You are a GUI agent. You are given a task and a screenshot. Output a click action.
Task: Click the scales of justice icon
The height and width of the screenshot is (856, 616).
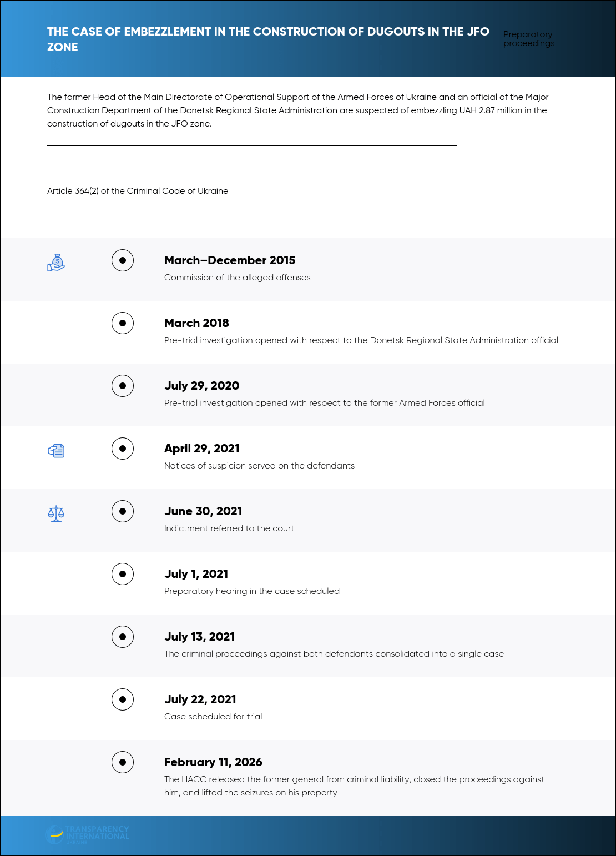tap(56, 513)
